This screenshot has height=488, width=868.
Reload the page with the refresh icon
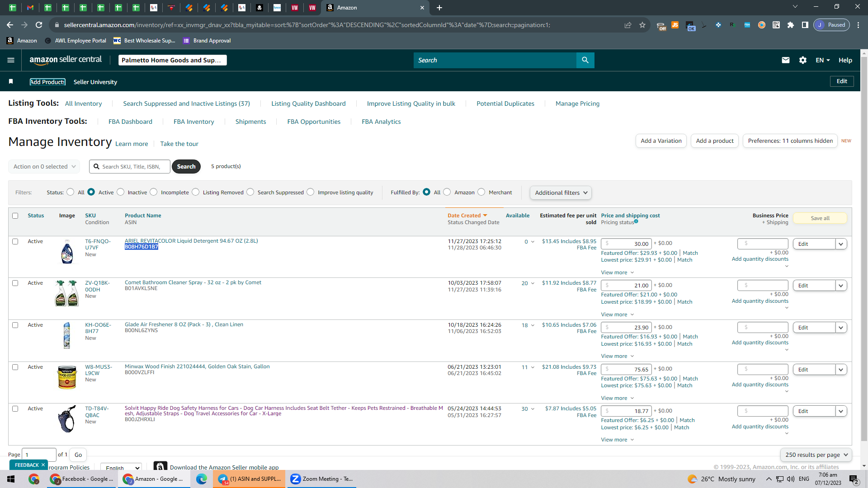[39, 25]
